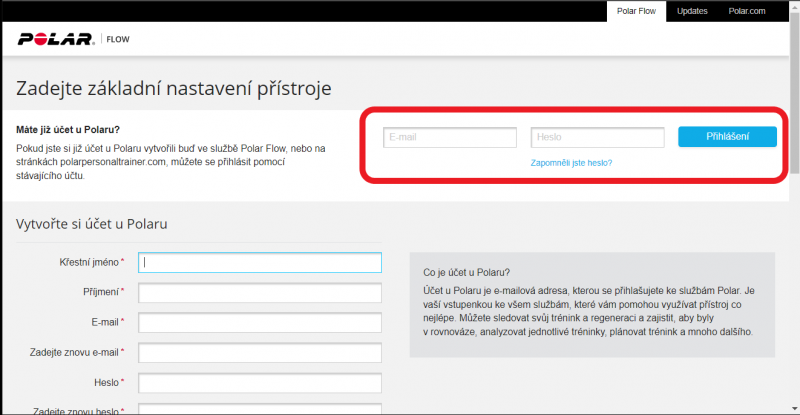Click the Polar logo
Screen dimensions: 800x415
[x=56, y=39]
